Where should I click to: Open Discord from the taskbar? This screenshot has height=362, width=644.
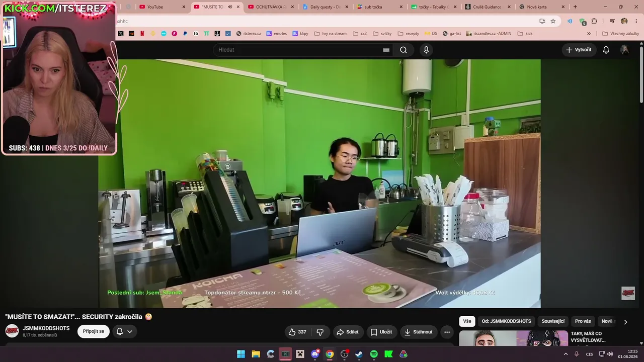click(x=315, y=354)
